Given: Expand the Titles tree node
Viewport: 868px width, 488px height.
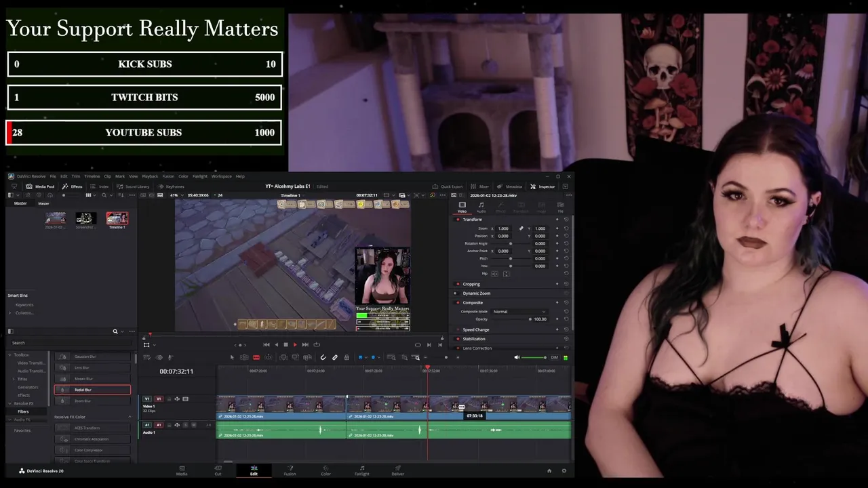Looking at the screenshot, I should [14, 379].
